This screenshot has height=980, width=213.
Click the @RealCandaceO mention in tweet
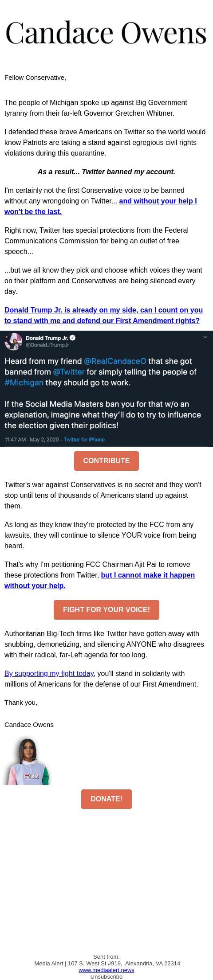[115, 361]
